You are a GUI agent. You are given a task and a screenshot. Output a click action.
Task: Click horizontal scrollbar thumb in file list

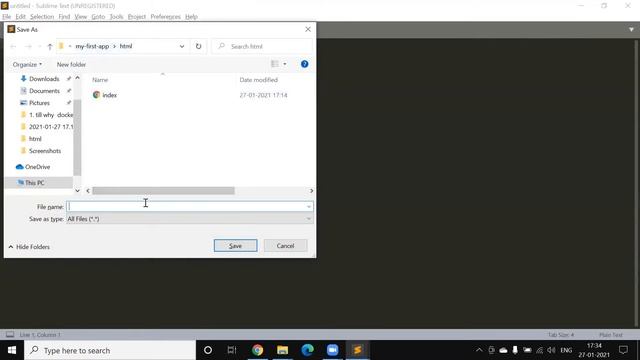(x=163, y=191)
